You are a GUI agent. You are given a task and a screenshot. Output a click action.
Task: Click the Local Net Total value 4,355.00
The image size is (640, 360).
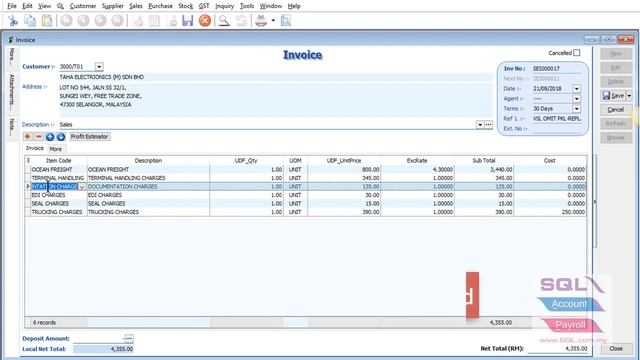pyautogui.click(x=104, y=349)
